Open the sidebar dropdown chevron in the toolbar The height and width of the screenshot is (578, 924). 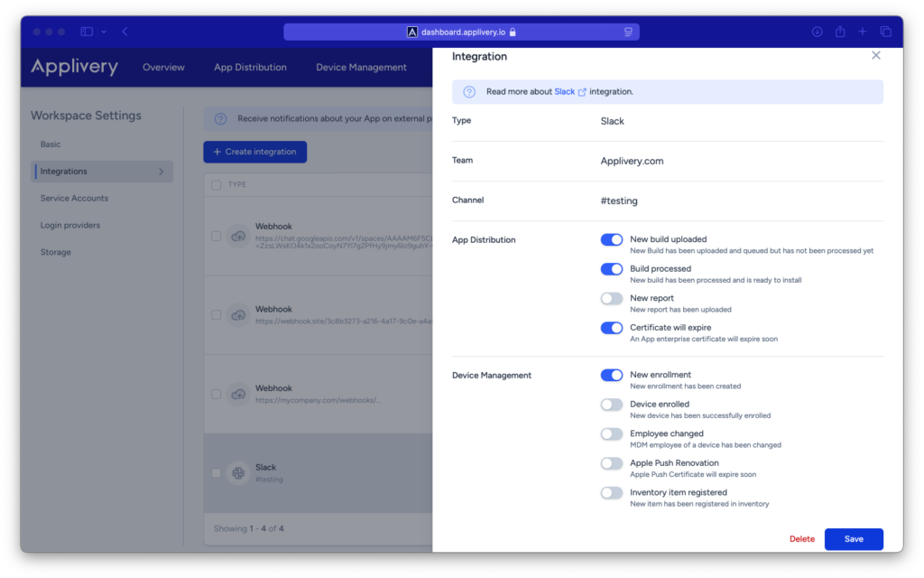(x=102, y=31)
